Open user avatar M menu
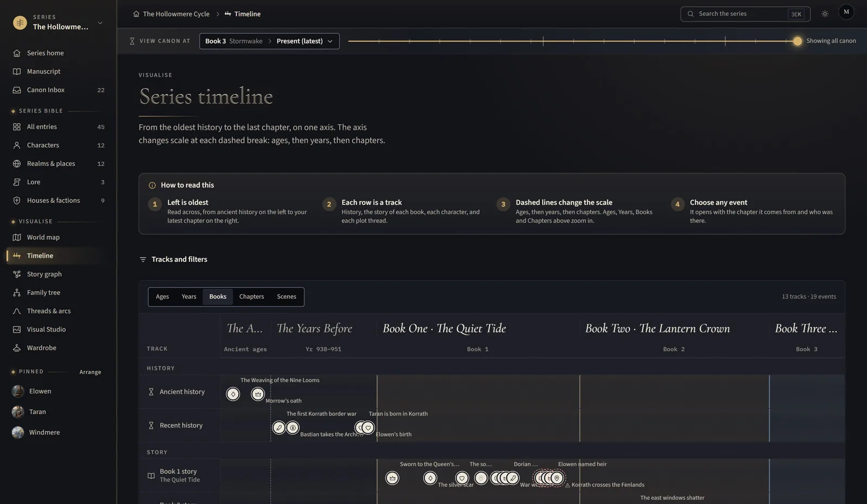This screenshot has width=867, height=504. click(x=846, y=12)
